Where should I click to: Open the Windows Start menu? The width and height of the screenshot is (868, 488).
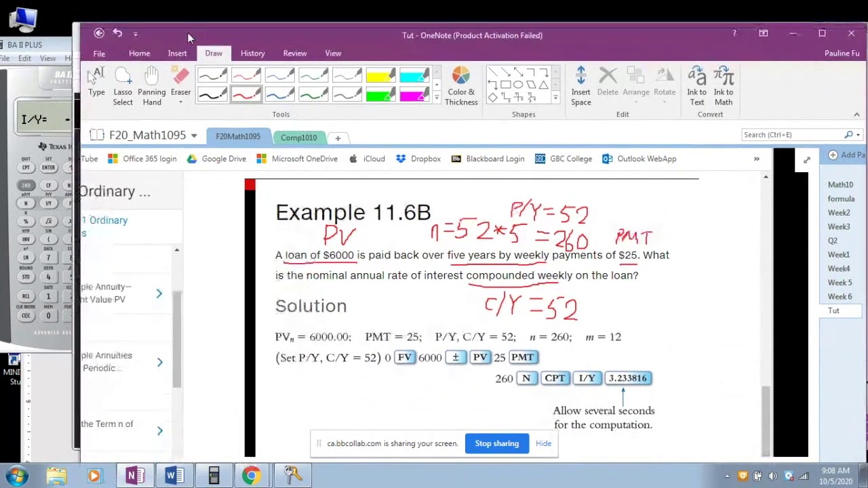pyautogui.click(x=16, y=476)
